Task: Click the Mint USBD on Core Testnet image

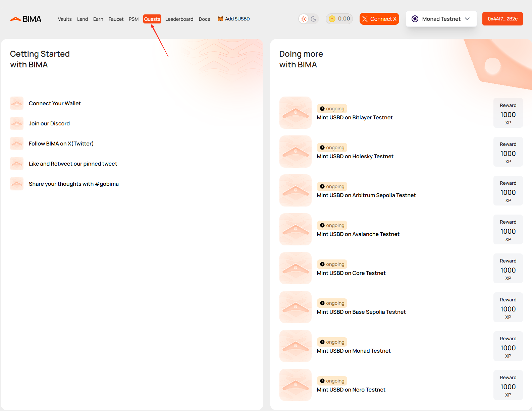Action: pos(295,268)
